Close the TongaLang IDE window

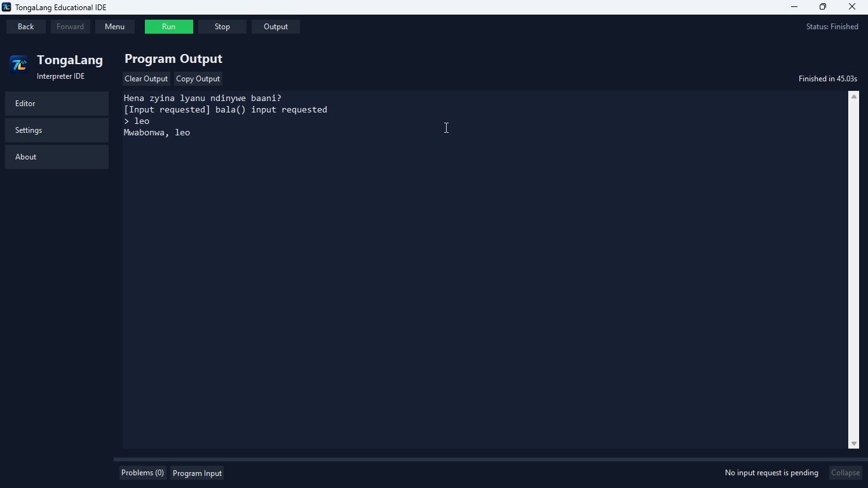[852, 7]
